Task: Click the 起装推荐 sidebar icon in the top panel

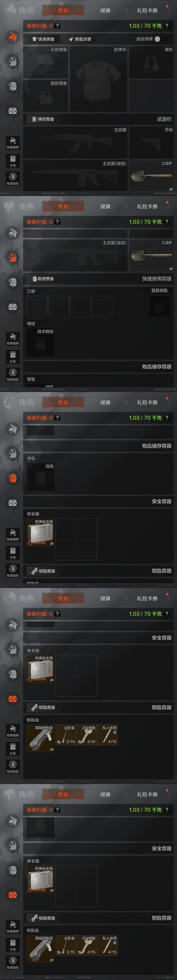Action: [13, 143]
